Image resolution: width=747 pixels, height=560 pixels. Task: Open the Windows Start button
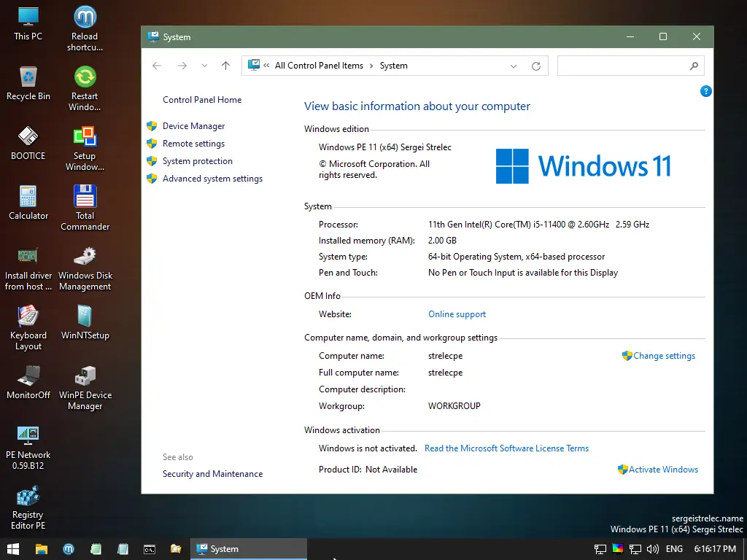13,549
